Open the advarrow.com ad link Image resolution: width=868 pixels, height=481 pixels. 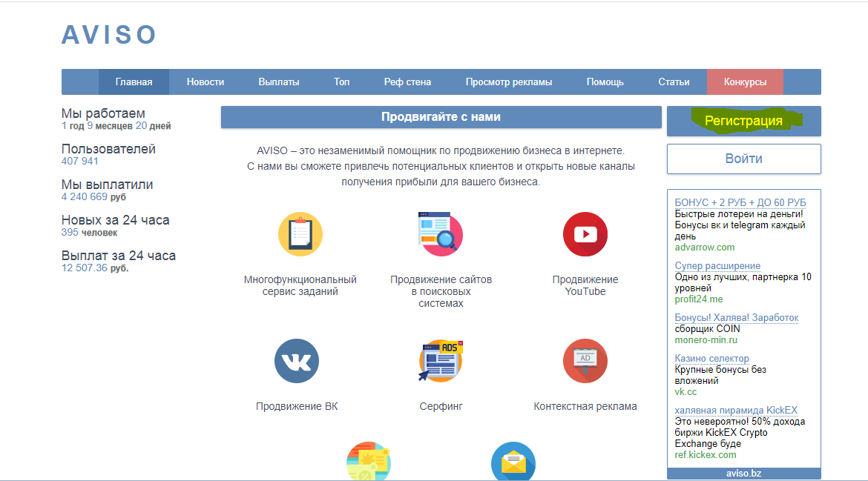pyautogui.click(x=705, y=247)
